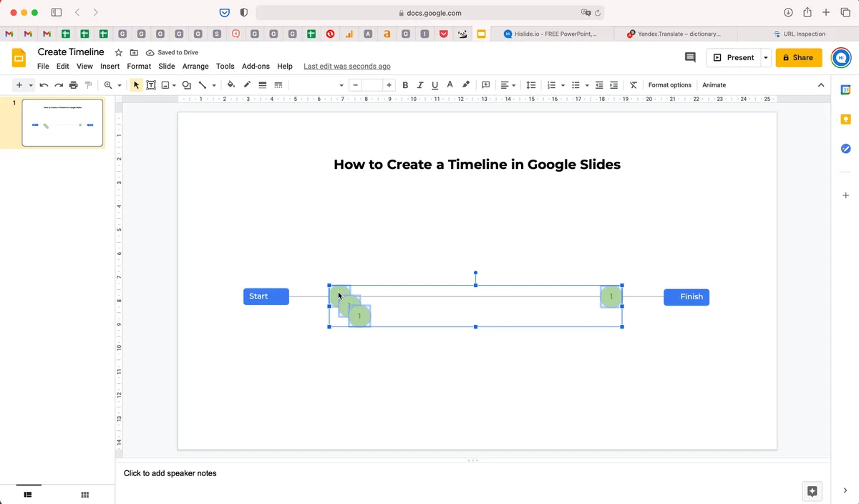Star the Create Timeline presentation
Image resolution: width=859 pixels, height=504 pixels.
click(119, 53)
